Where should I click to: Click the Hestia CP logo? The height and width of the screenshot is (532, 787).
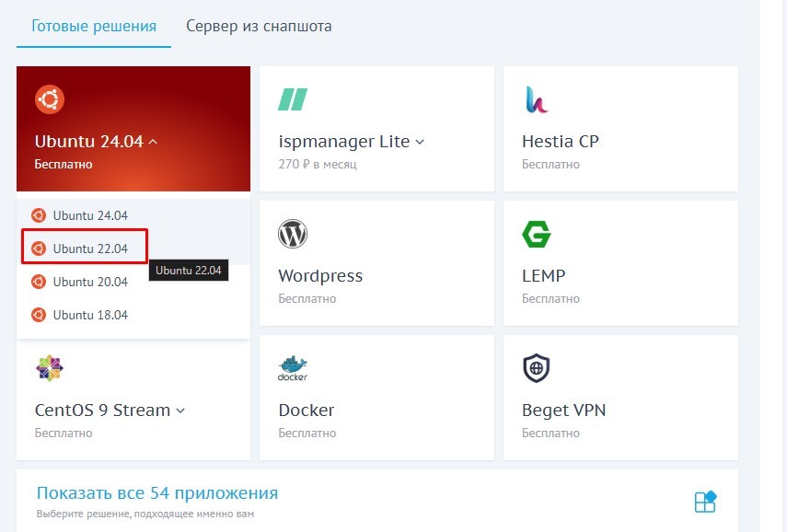(537, 99)
